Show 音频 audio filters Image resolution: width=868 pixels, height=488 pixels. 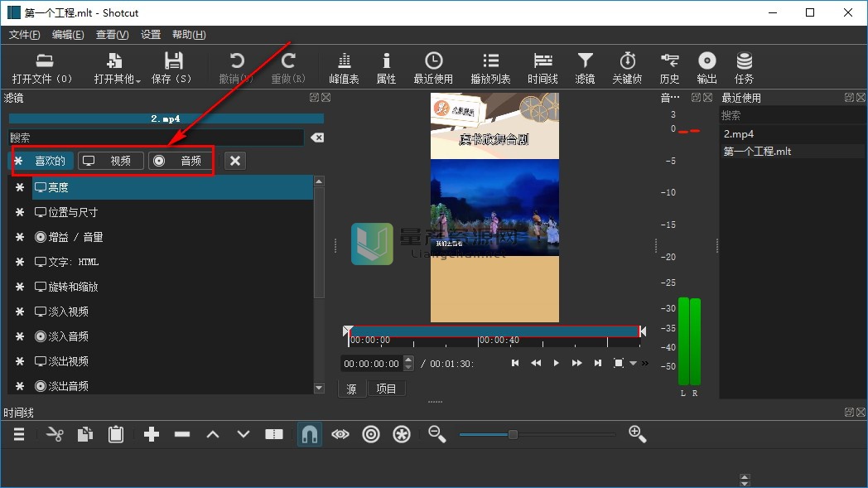pos(180,161)
